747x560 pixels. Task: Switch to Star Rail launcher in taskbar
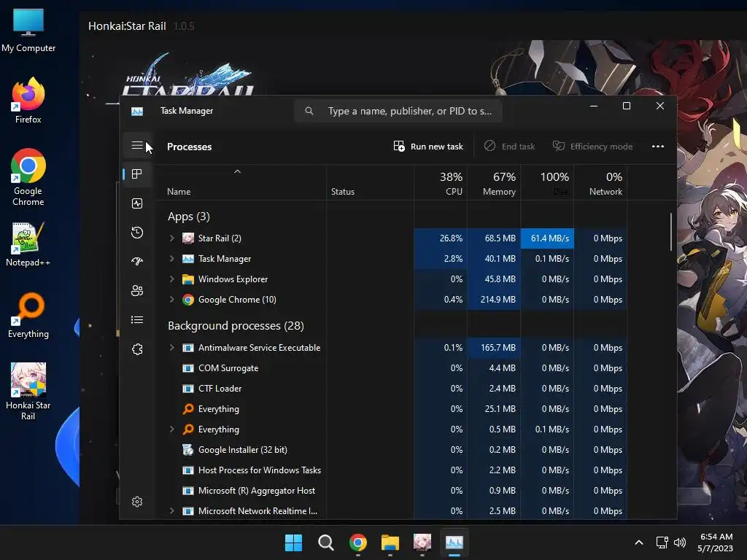click(x=422, y=542)
